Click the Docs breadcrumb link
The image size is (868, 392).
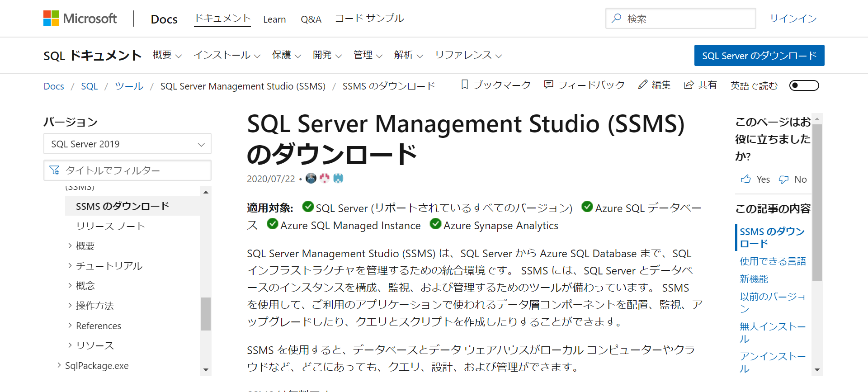click(54, 86)
